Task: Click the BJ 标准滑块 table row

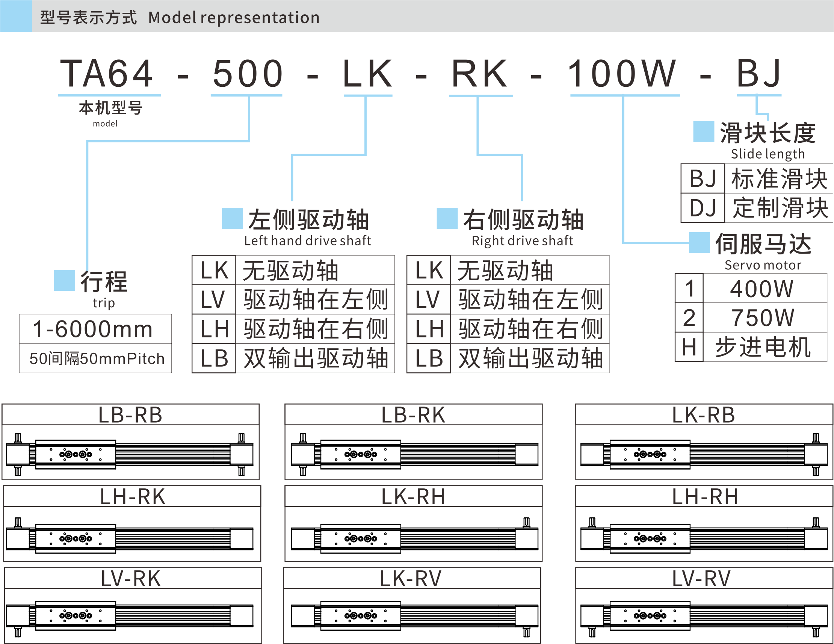Action: pyautogui.click(x=756, y=179)
